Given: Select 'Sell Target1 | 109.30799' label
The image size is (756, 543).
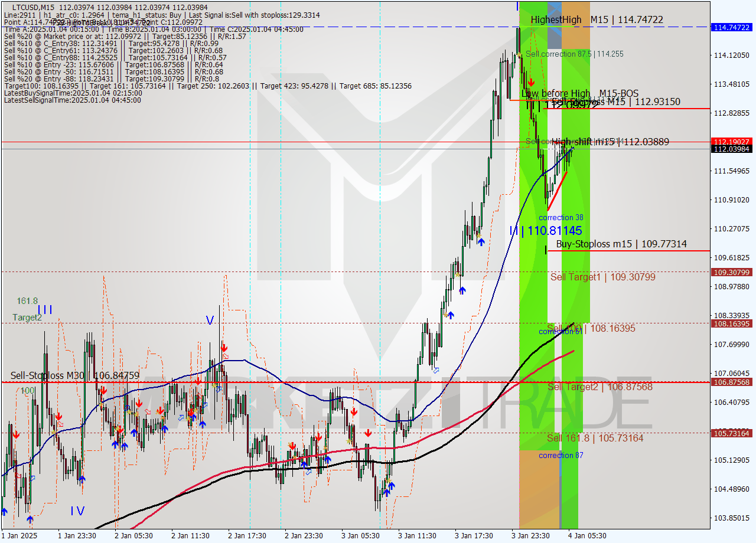Looking at the screenshot, I should tap(602, 276).
